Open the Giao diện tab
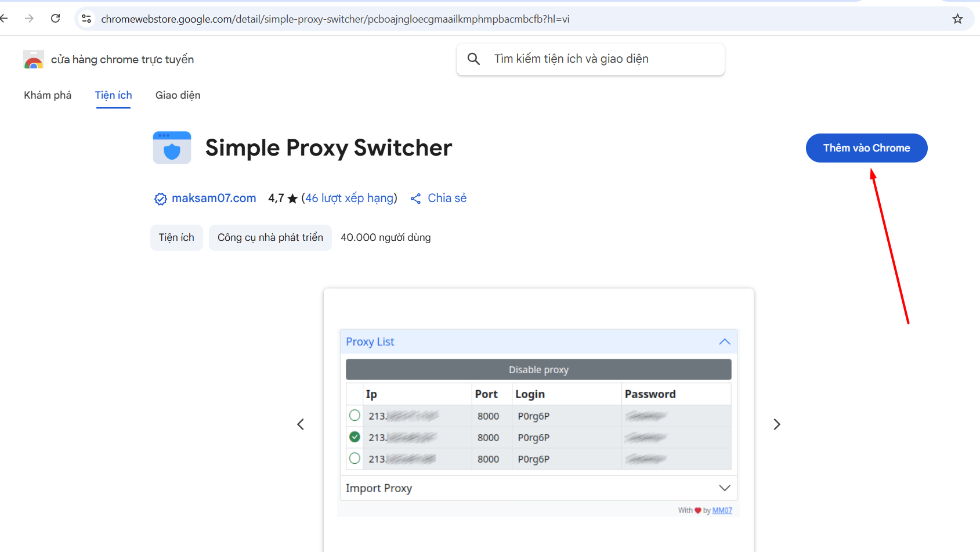Screen dimensions: 980x552 point(178,95)
